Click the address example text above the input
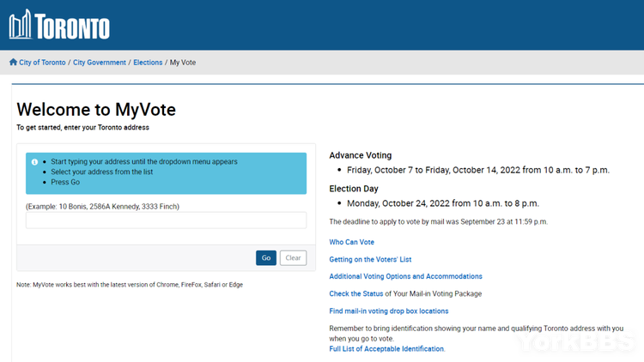Screen dimensions: 644x362 (102, 207)
